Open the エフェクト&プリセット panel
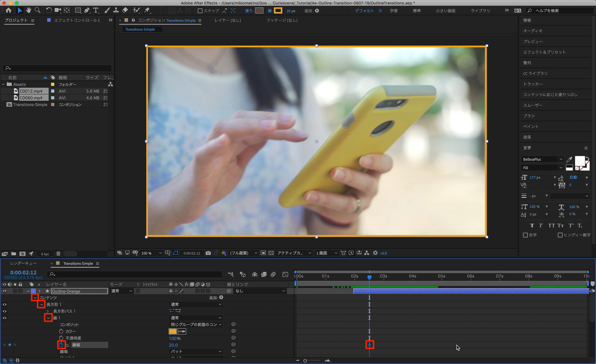The width and height of the screenshot is (596, 364). click(x=544, y=52)
